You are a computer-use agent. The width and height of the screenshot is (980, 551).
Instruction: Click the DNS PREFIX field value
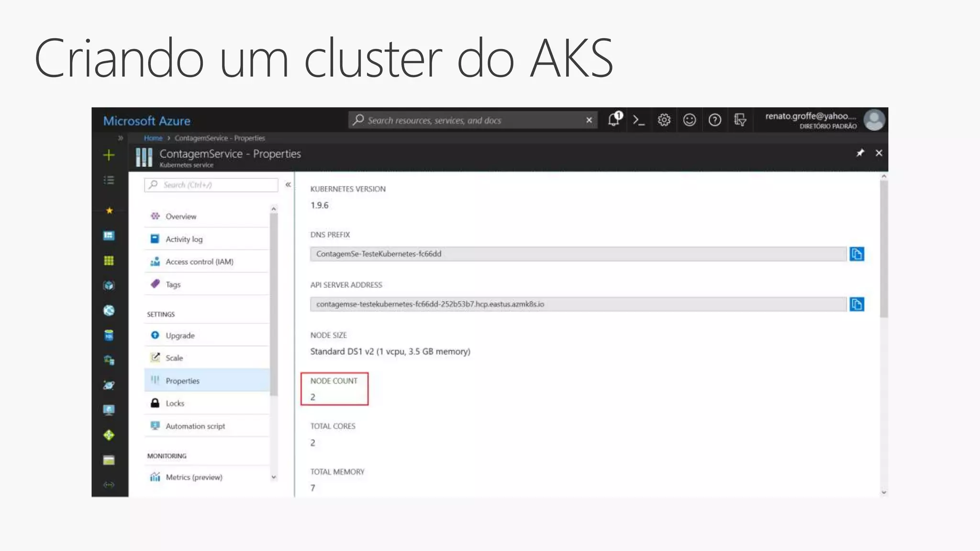pos(579,254)
